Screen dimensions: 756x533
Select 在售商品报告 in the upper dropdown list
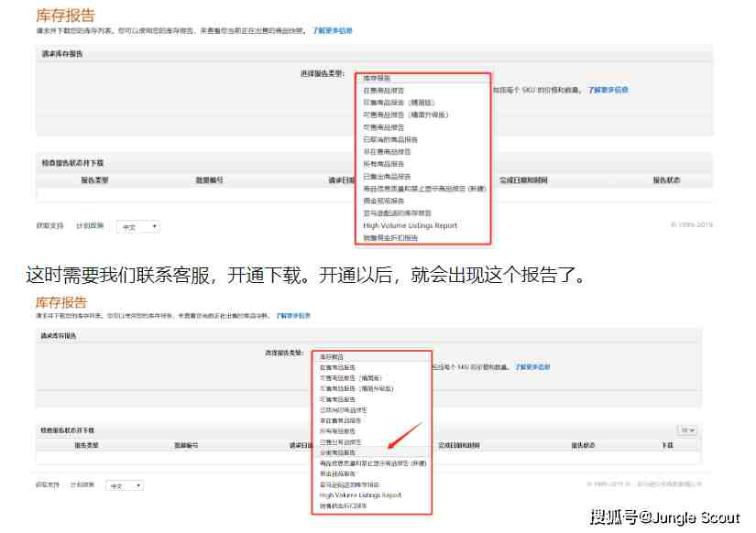[383, 90]
